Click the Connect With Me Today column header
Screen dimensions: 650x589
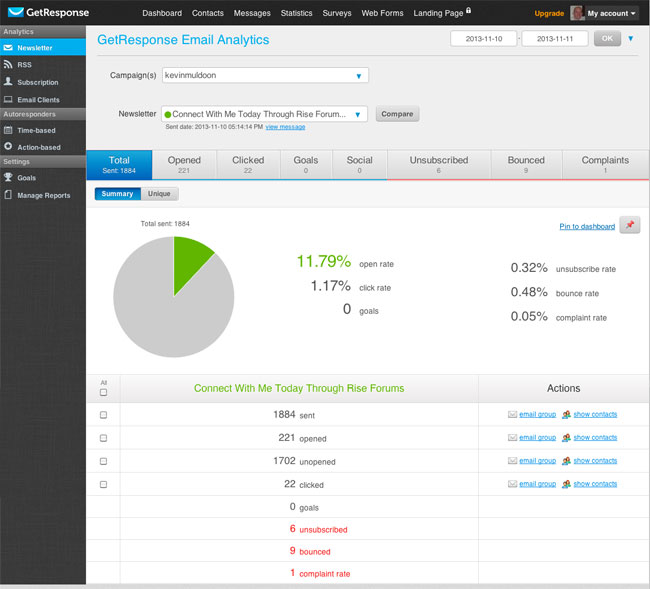(299, 388)
